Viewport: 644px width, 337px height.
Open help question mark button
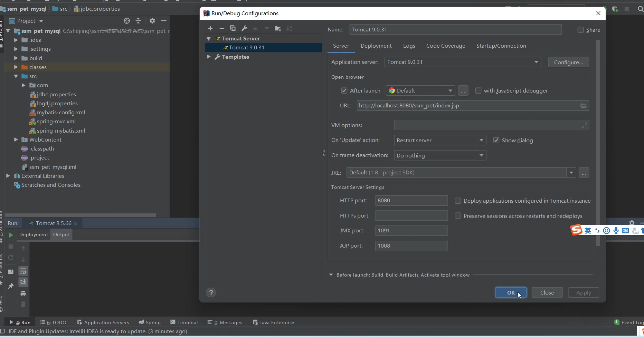[x=211, y=293]
